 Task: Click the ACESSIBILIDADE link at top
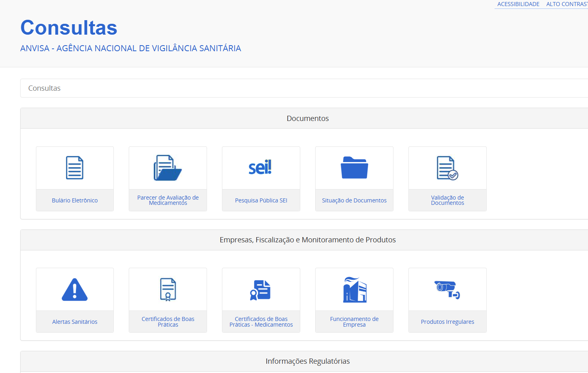[518, 4]
